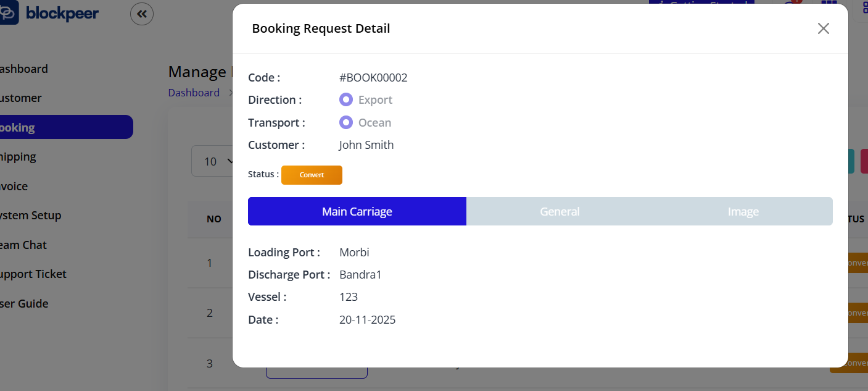Select the Export direction radio button
The height and width of the screenshot is (391, 868).
[x=345, y=99]
